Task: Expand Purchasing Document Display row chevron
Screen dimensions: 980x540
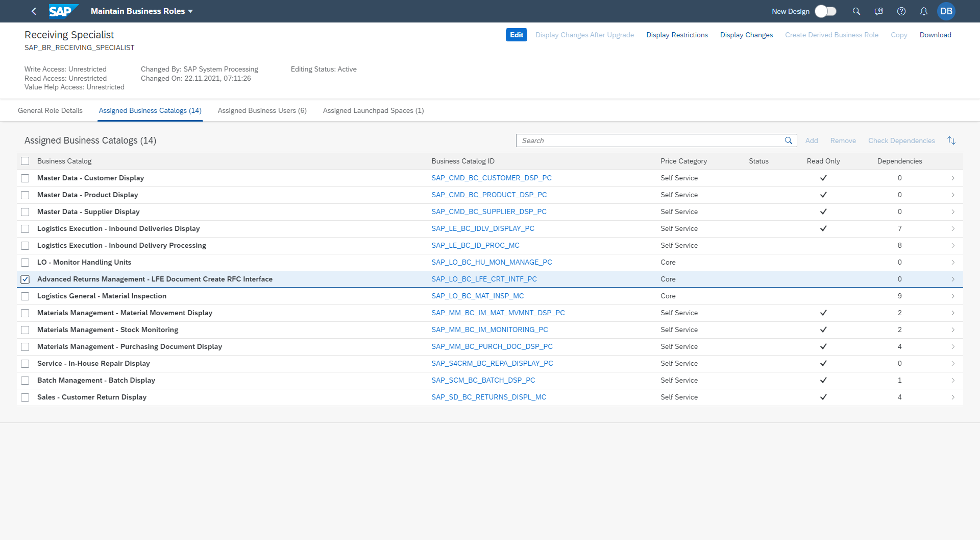Action: 953,347
